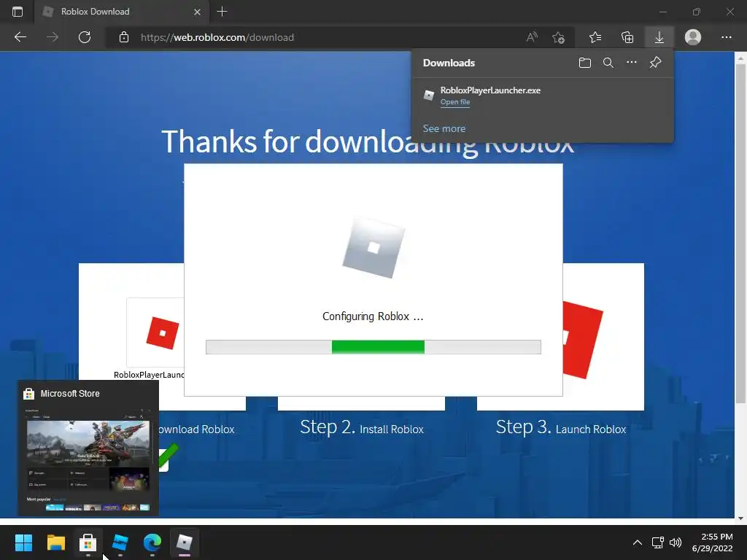
Task: Open File Explorer from taskbar
Action: pyautogui.click(x=55, y=542)
